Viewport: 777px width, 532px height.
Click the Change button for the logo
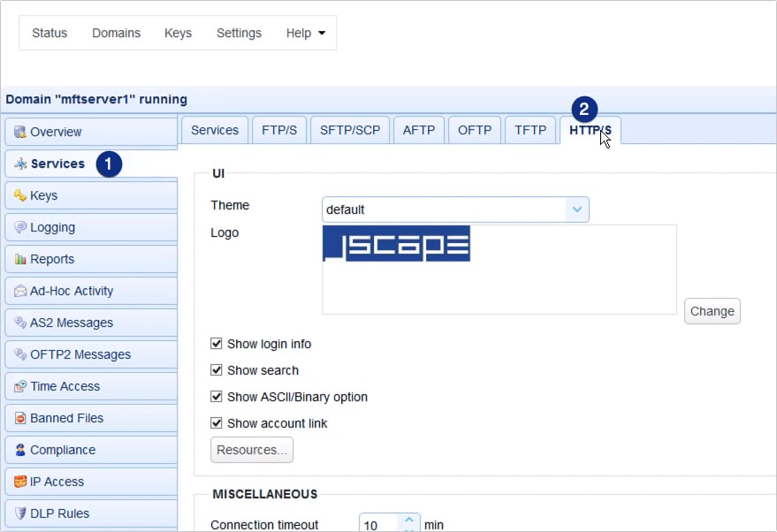[x=712, y=311]
